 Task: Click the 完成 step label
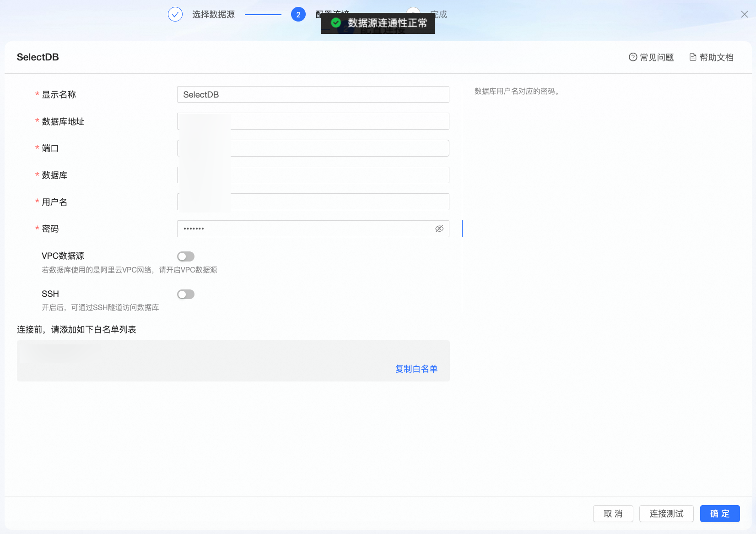[x=439, y=15]
